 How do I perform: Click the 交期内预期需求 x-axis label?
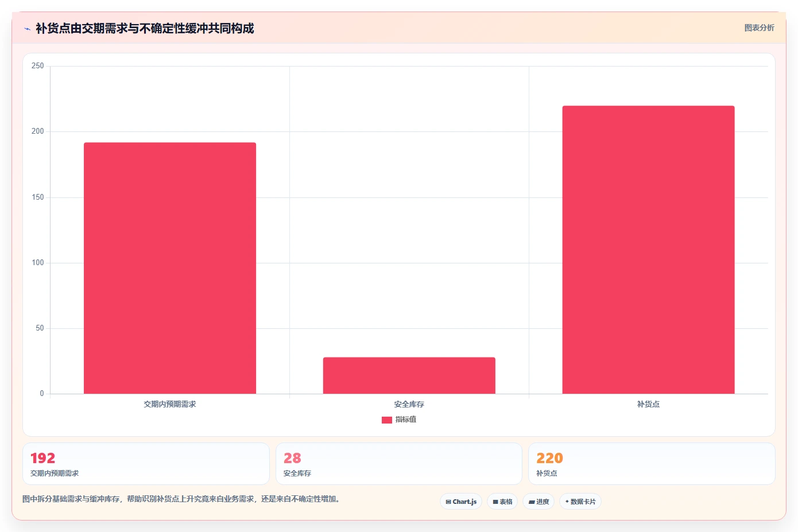tap(170, 405)
